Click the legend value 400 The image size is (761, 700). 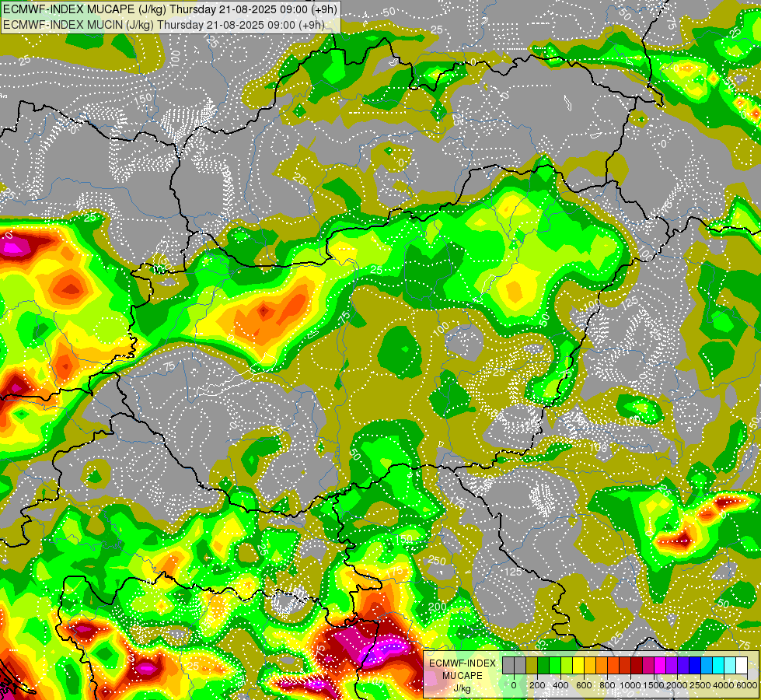(560, 685)
